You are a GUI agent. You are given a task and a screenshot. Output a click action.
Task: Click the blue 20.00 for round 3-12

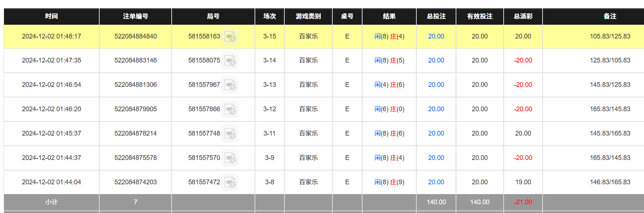pos(436,109)
